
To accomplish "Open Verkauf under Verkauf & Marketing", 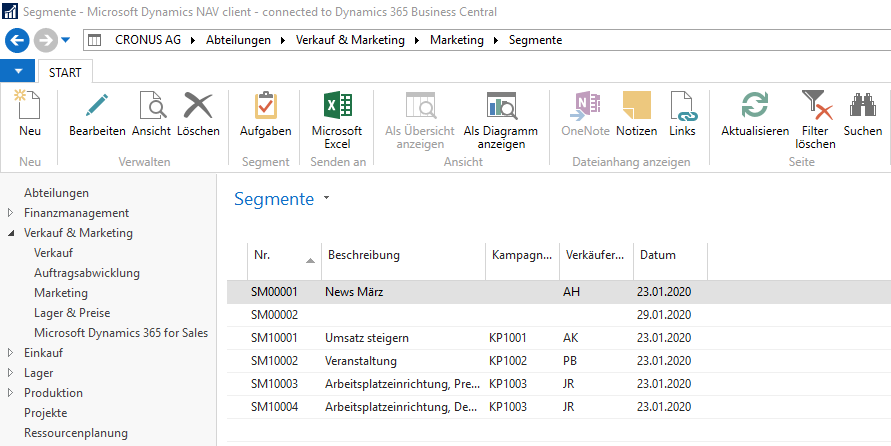I will 53,253.
